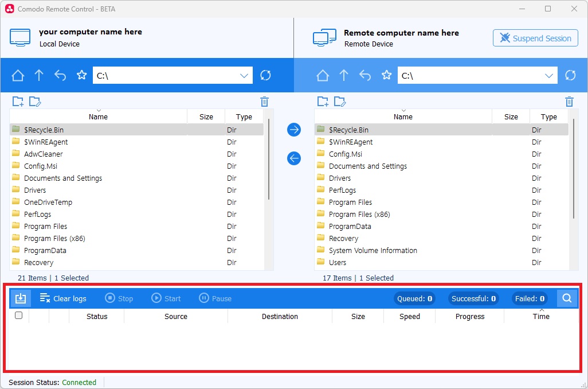
Task: Go up one level in remote panel
Action: coord(344,75)
